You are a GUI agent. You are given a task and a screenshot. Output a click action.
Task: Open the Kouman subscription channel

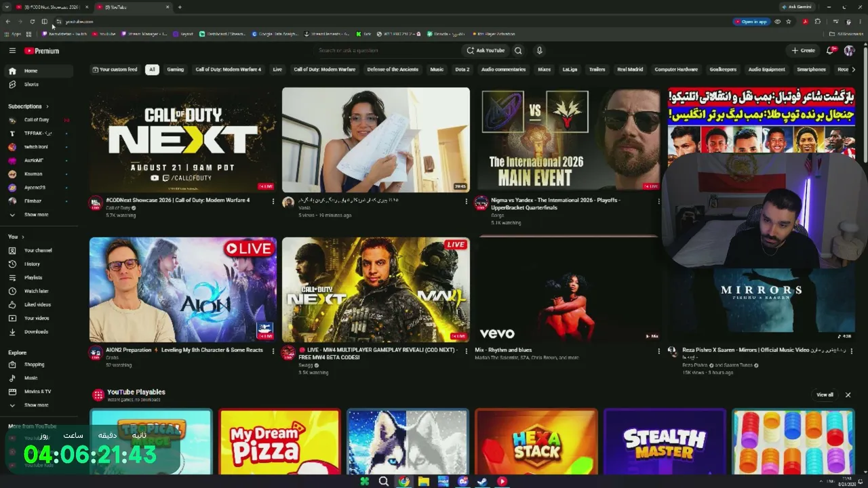point(38,174)
